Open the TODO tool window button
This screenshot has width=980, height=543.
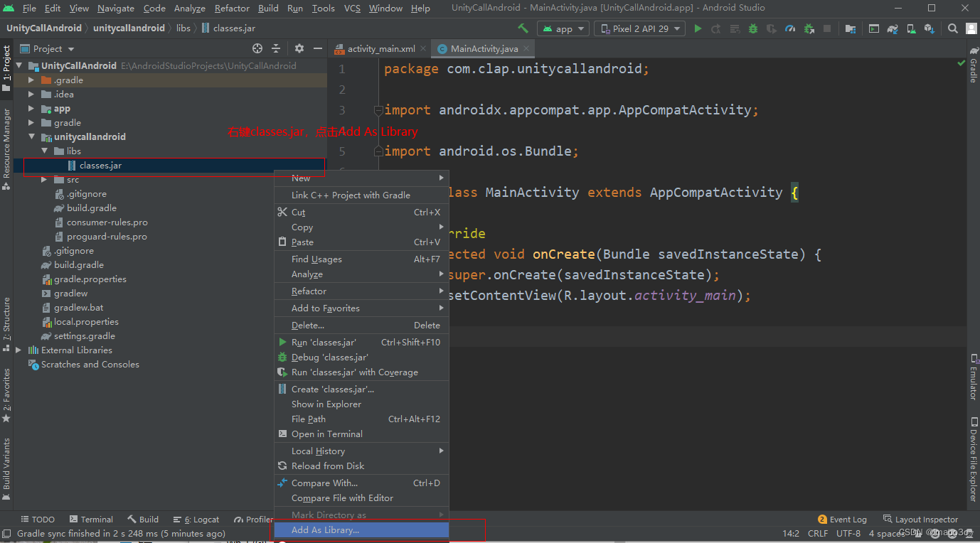click(x=38, y=520)
